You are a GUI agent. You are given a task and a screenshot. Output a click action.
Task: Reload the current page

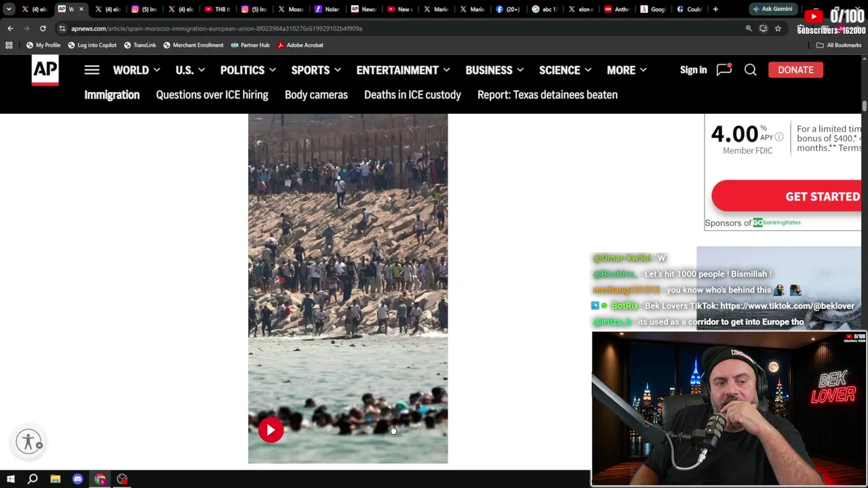pos(43,28)
